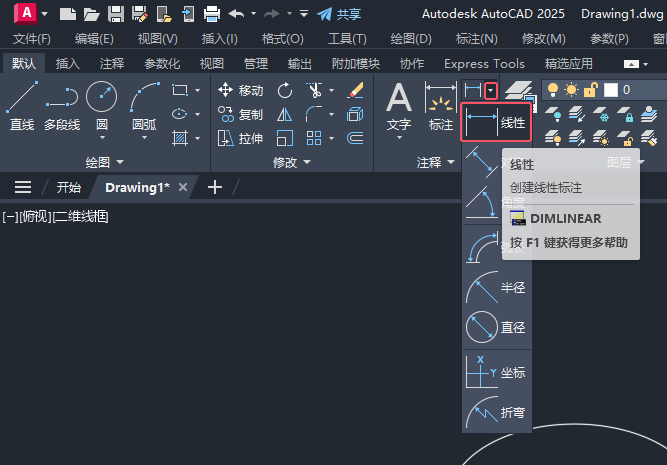This screenshot has height=465, width=667.
Task: Select the Line (直线) drawing tool
Action: (x=22, y=106)
